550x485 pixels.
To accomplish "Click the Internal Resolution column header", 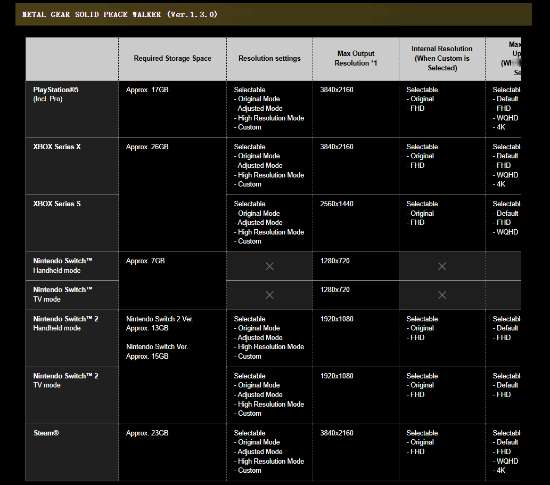I will tap(442, 58).
